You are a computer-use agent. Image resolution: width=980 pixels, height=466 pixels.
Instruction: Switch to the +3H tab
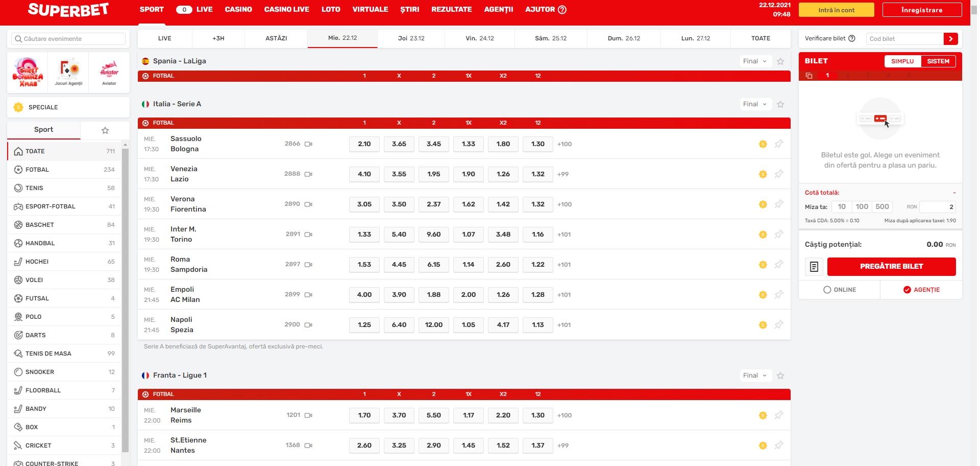point(218,38)
